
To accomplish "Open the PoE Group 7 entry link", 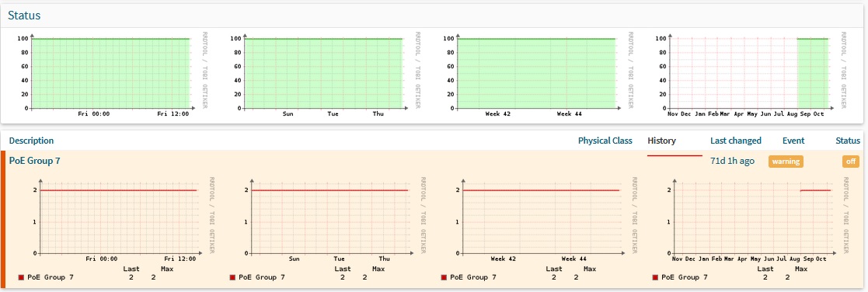I will (35, 161).
